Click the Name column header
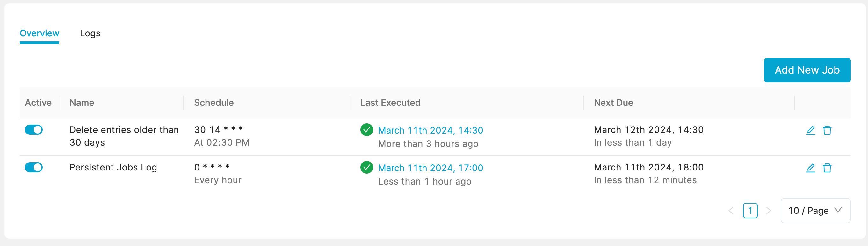Image resolution: width=868 pixels, height=246 pixels. click(82, 103)
